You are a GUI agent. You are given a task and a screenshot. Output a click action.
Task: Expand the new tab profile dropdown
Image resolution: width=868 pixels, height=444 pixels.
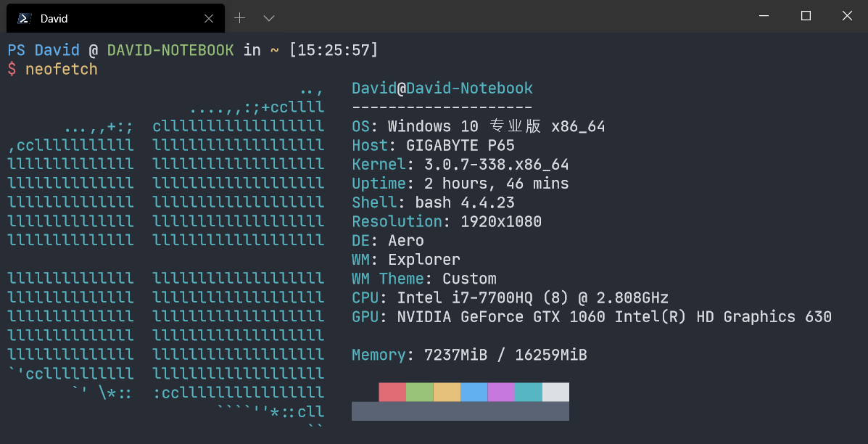[x=269, y=18]
